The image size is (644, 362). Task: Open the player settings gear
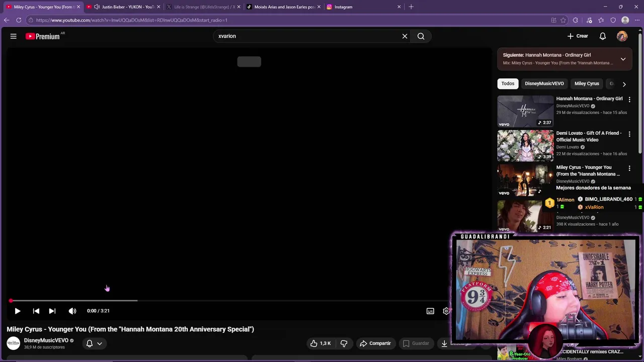(446, 311)
